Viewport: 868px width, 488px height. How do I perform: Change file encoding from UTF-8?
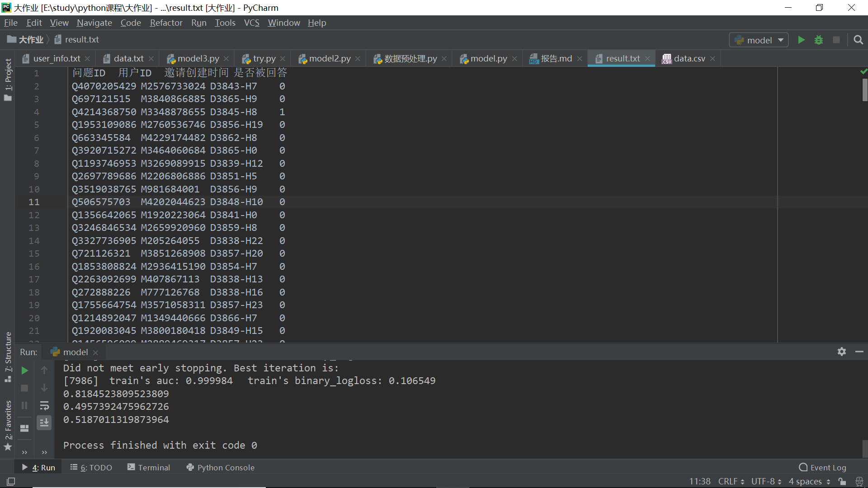click(764, 481)
